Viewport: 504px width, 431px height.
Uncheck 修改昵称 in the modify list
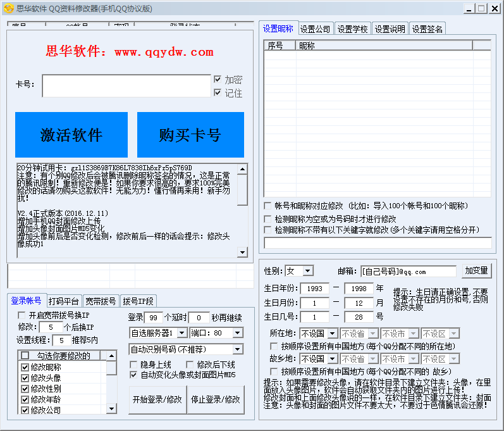point(25,367)
